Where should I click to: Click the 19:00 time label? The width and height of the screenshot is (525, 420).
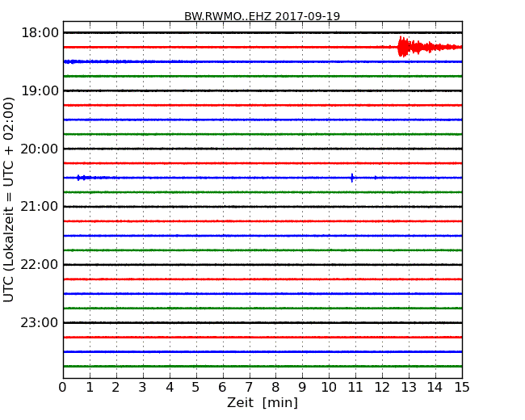pyautogui.click(x=40, y=90)
